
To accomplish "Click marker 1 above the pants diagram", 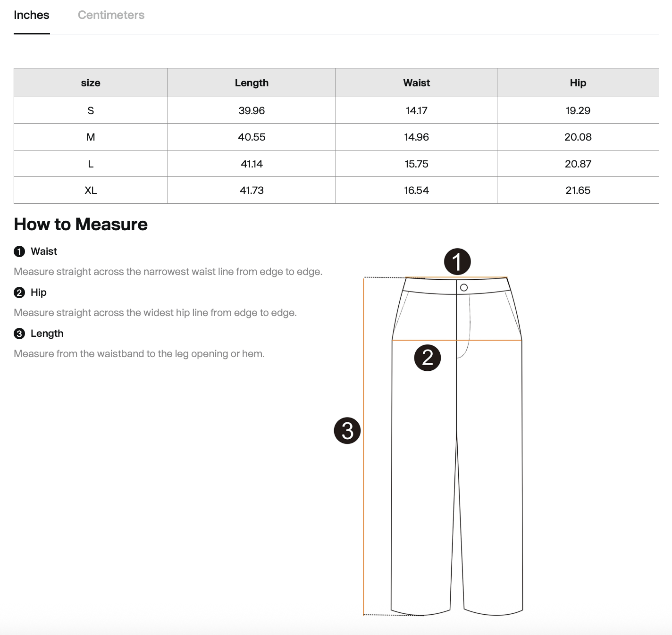I will (457, 261).
